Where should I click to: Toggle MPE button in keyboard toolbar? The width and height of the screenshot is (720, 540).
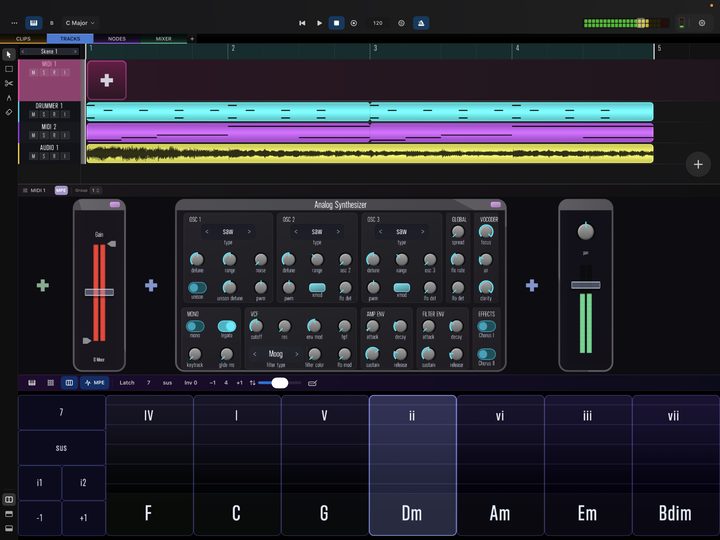(95, 382)
